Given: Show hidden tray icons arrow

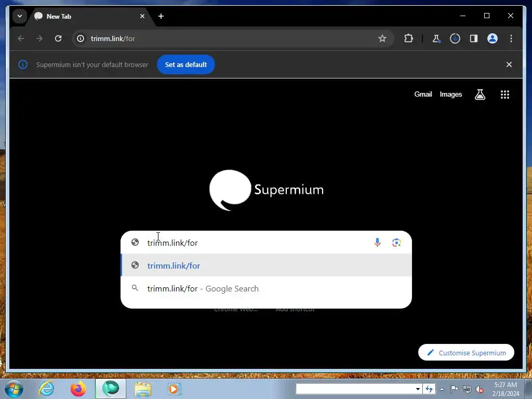Looking at the screenshot, I should pyautogui.click(x=442, y=389).
